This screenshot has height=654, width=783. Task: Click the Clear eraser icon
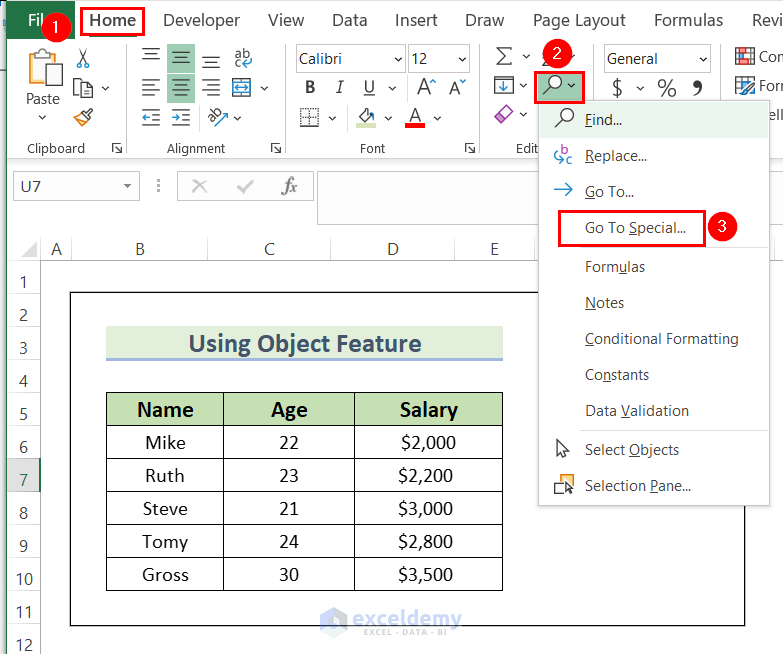(504, 115)
